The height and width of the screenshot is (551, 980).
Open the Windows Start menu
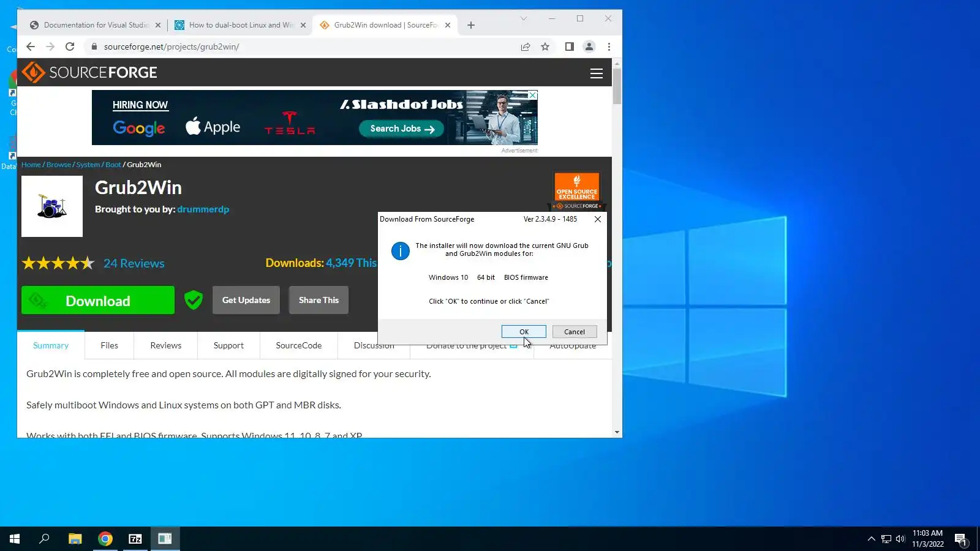coord(15,539)
